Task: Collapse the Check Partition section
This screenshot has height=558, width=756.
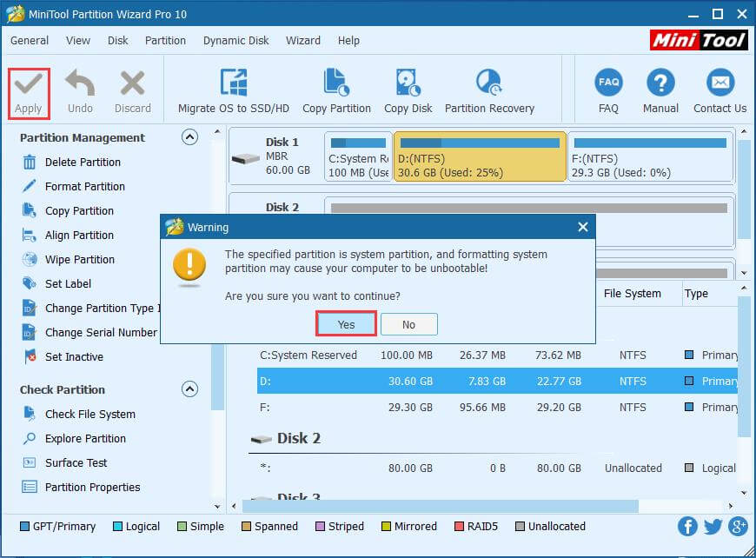Action: tap(189, 389)
